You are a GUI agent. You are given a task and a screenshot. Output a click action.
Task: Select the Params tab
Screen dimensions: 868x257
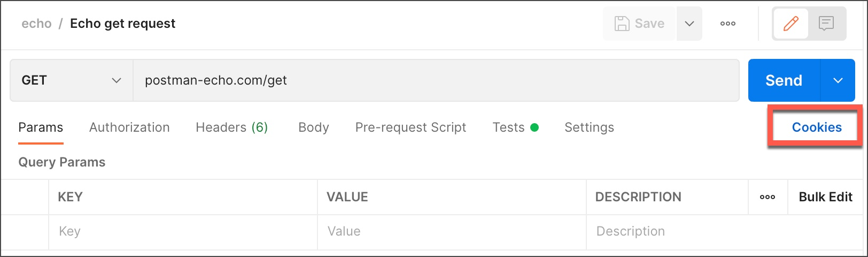41,127
